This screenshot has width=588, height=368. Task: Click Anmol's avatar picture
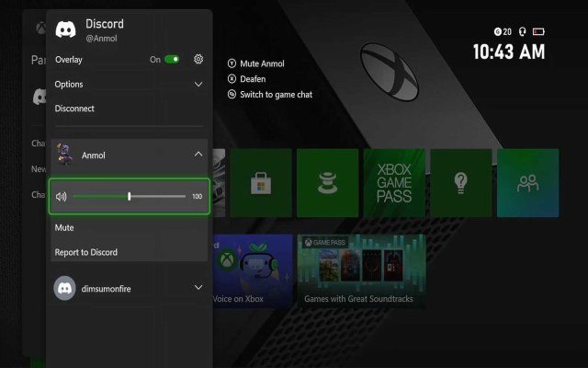[x=65, y=155]
